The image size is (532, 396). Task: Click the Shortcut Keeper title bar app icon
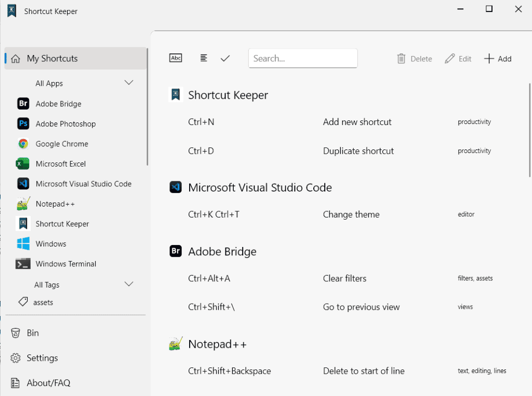pyautogui.click(x=12, y=11)
